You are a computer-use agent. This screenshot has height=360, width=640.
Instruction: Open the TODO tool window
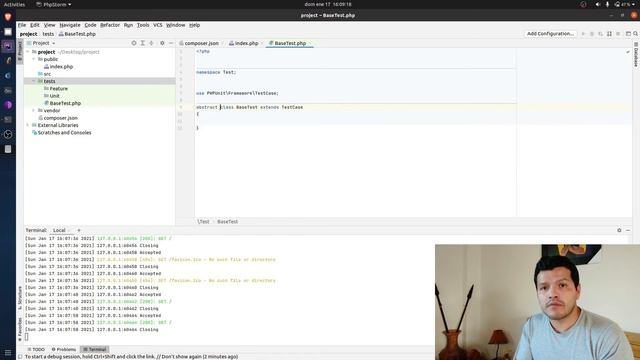pyautogui.click(x=36, y=349)
